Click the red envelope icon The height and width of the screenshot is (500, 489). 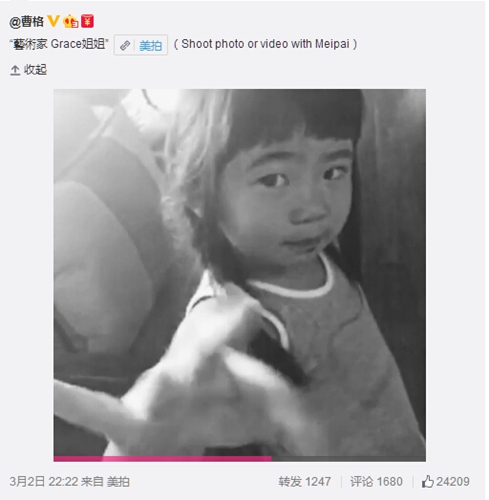[x=87, y=21]
